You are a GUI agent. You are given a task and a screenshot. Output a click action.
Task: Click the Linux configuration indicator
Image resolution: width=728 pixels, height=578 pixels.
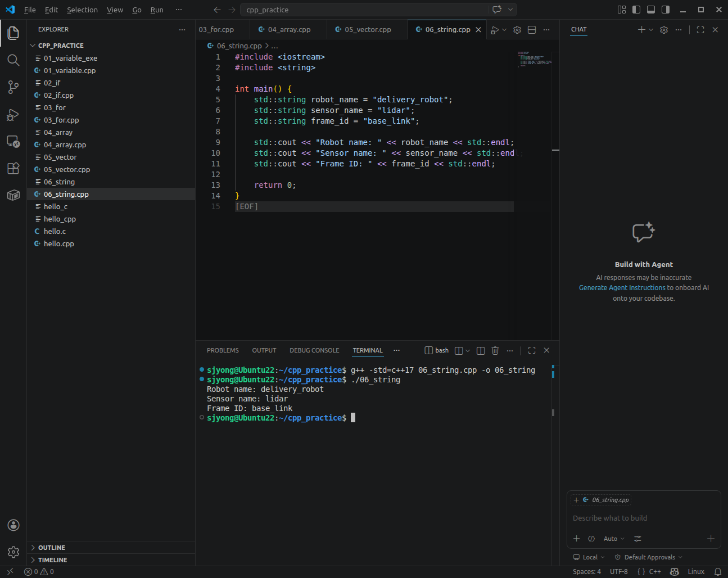(696, 572)
